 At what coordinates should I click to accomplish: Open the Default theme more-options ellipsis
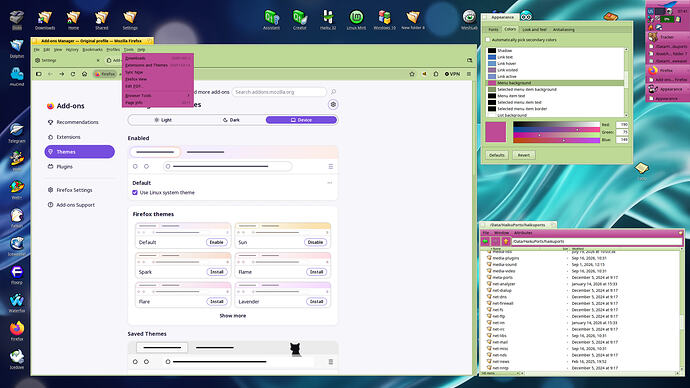[330, 183]
